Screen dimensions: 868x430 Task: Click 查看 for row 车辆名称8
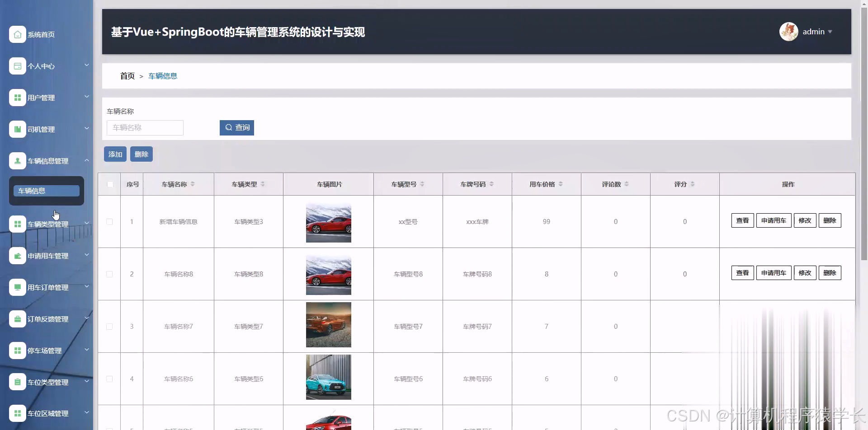pos(743,273)
